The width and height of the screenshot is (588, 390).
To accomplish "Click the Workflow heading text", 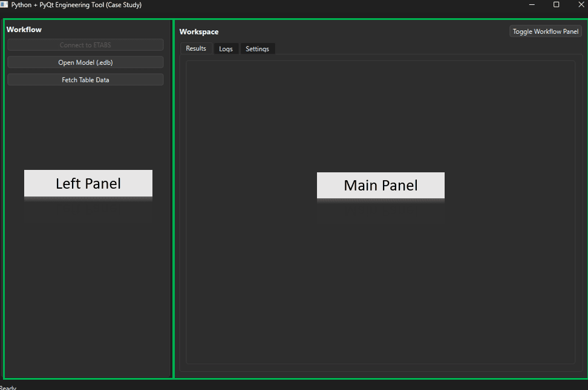I will (x=24, y=30).
